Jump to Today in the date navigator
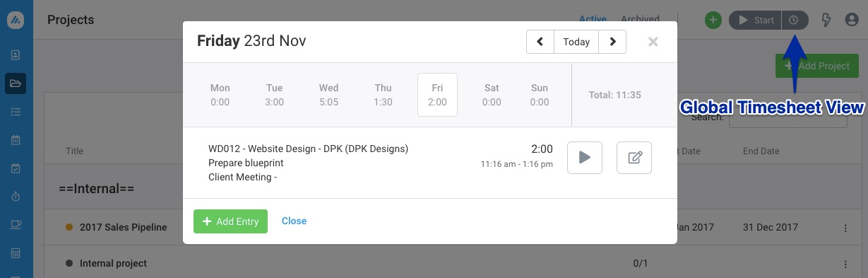 (576, 42)
